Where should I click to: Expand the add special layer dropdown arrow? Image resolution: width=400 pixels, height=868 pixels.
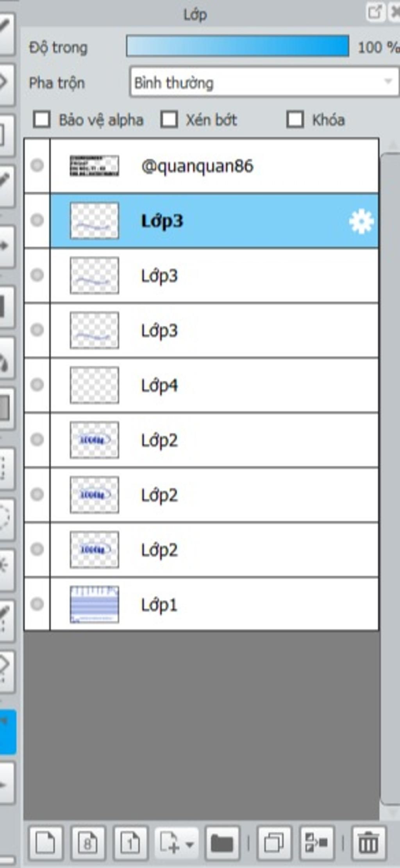click(x=190, y=844)
